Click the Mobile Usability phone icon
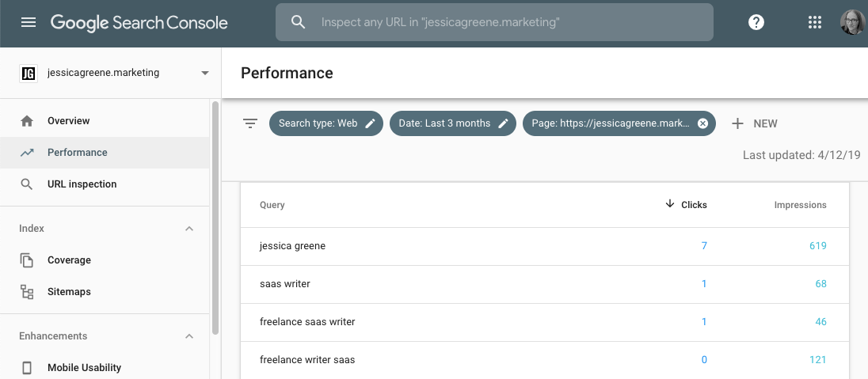The image size is (868, 379). pyautogui.click(x=27, y=368)
